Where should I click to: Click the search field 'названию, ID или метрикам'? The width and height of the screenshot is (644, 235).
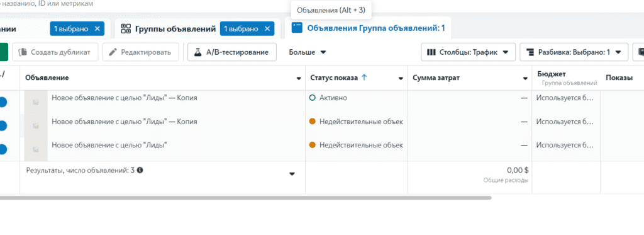pyautogui.click(x=47, y=4)
